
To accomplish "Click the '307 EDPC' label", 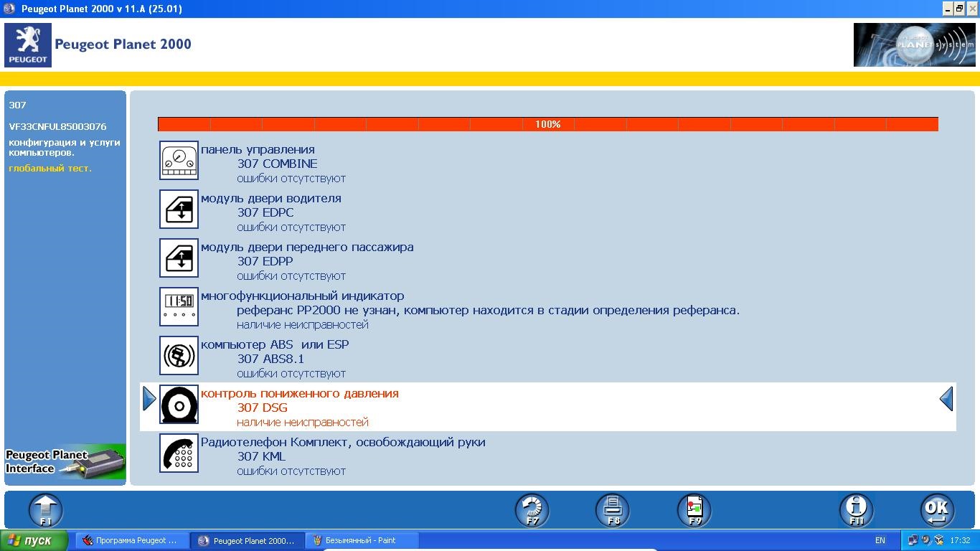I will pyautogui.click(x=265, y=212).
